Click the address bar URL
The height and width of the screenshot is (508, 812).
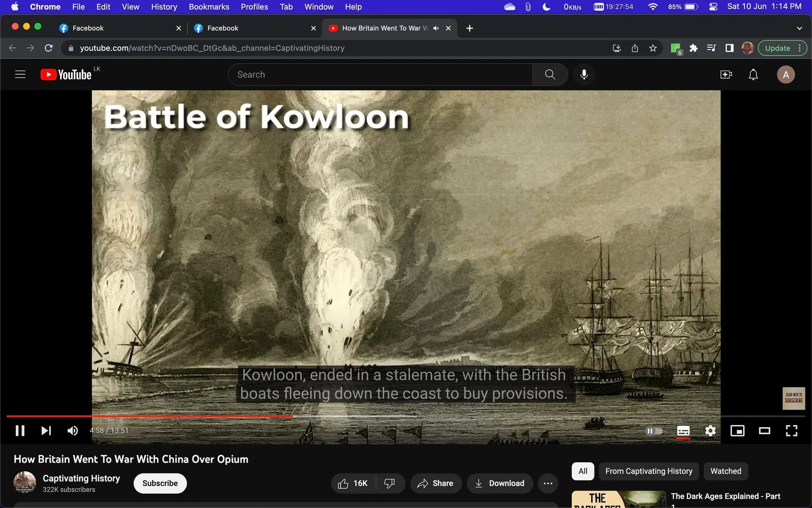pyautogui.click(x=212, y=48)
